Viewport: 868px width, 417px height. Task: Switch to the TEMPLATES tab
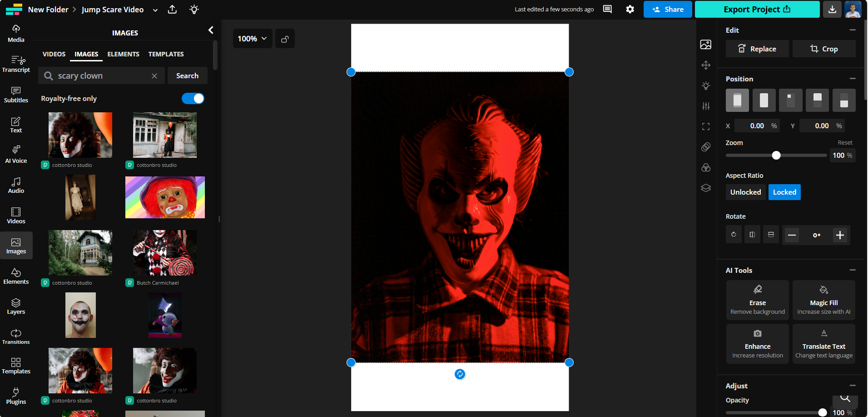click(166, 54)
